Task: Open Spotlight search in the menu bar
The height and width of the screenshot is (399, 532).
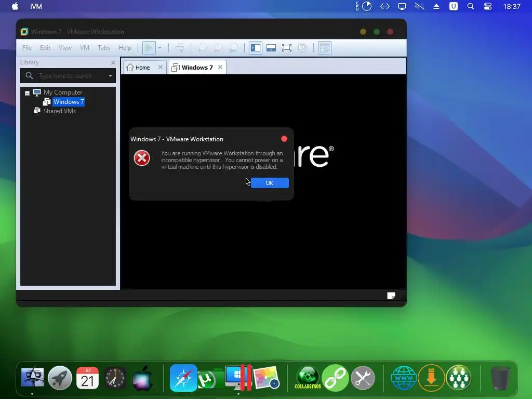Action: coord(471,6)
